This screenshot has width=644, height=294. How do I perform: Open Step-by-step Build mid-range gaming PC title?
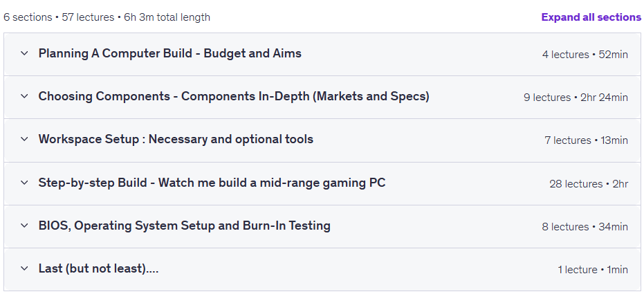212,183
